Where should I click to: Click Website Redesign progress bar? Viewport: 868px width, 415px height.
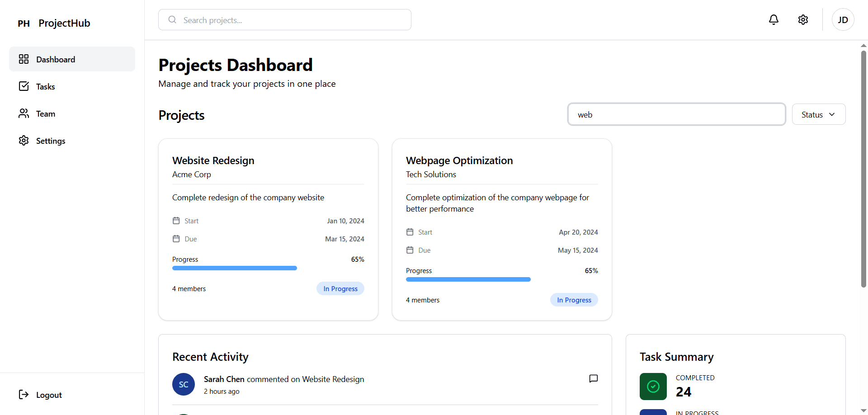pyautogui.click(x=268, y=268)
